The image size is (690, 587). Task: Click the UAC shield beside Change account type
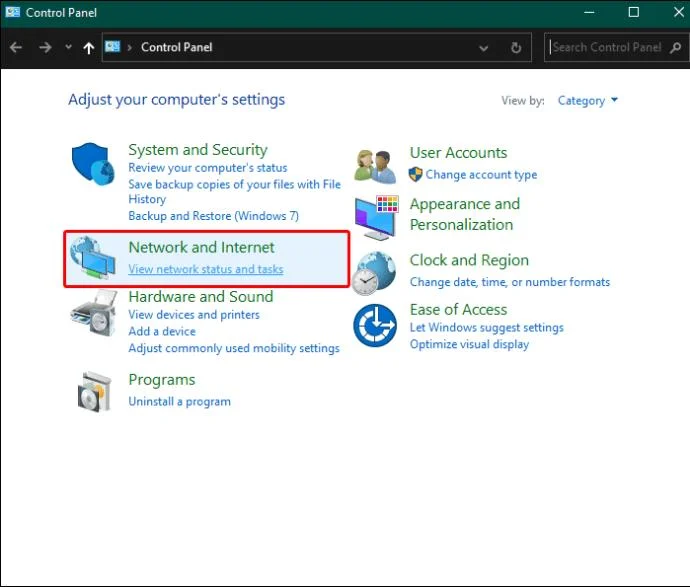click(415, 175)
